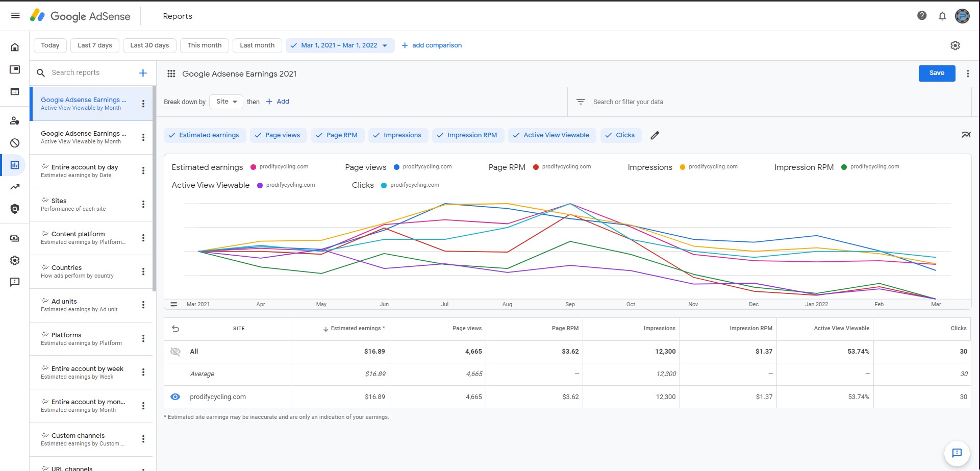Open the account profile avatar
This screenshot has height=471, width=980.
(962, 16)
